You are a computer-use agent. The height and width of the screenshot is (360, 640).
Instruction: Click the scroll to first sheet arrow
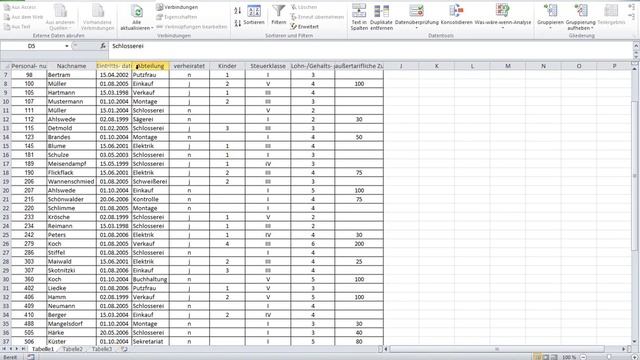4,349
